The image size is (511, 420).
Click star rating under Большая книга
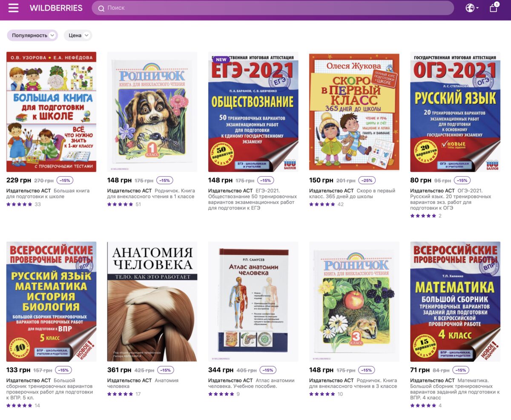(19, 204)
